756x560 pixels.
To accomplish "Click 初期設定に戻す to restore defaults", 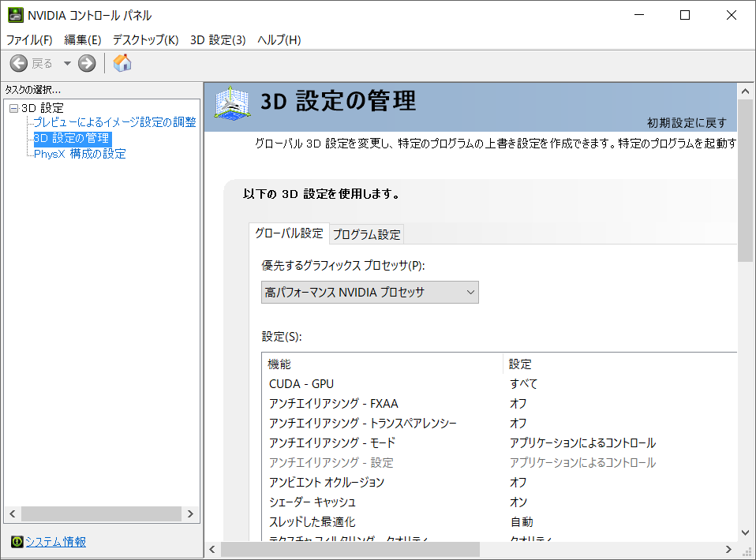I will click(x=687, y=123).
